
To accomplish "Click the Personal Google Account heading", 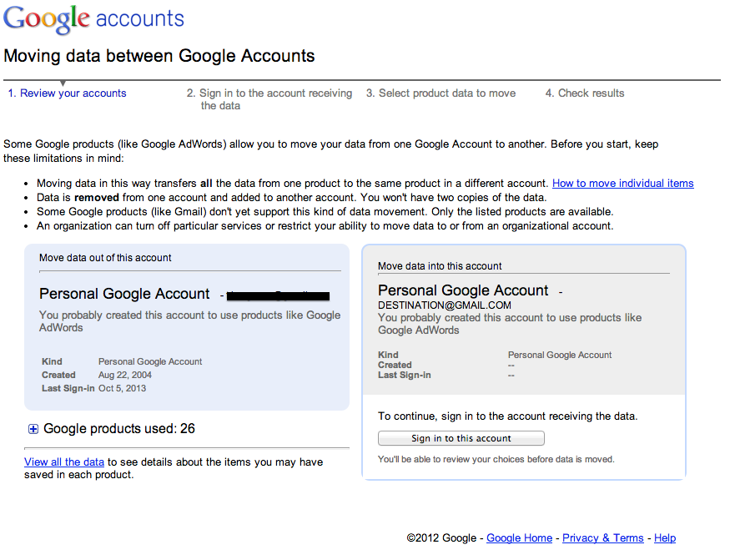I will [x=123, y=294].
